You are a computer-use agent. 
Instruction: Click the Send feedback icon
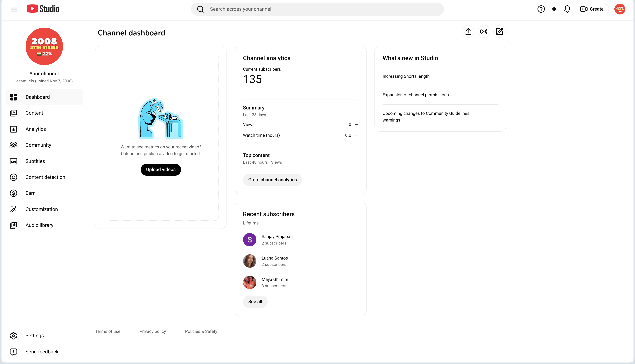[x=14, y=352]
